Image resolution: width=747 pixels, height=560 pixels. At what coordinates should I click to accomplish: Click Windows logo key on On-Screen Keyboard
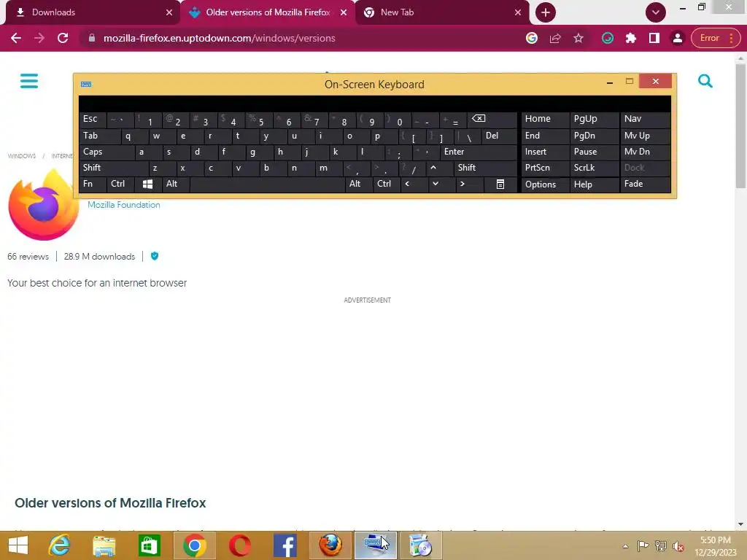click(147, 184)
